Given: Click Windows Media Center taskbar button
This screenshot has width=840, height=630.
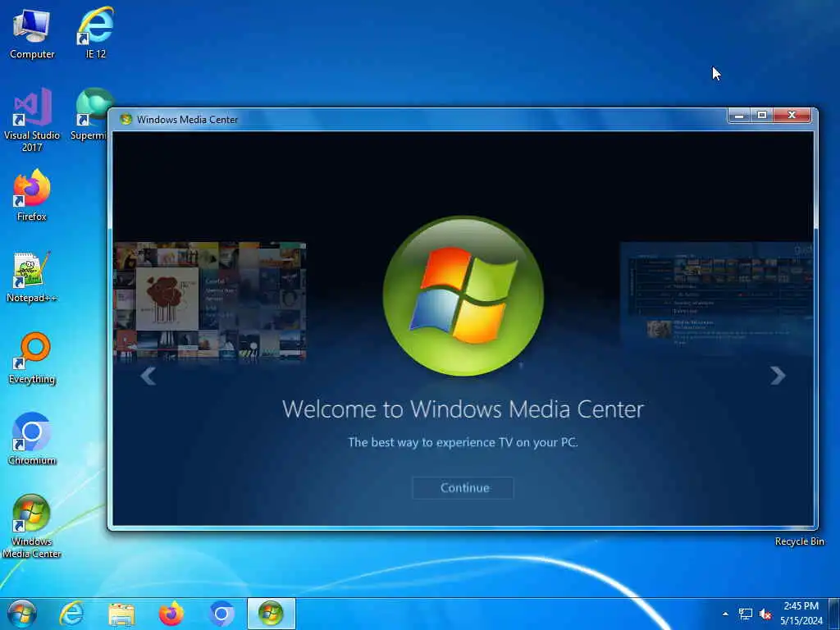Looking at the screenshot, I should point(271,614).
